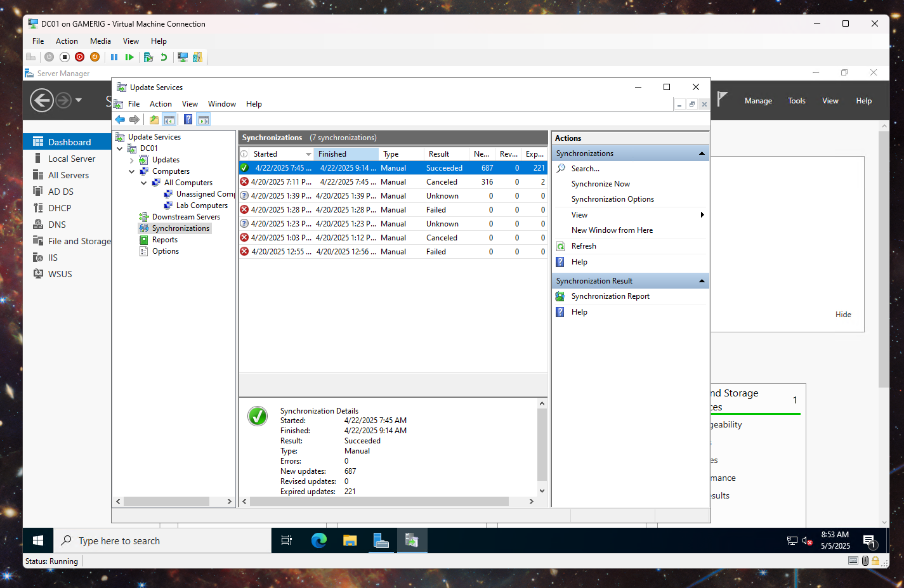Viewport: 904px width, 588px height.
Task: Click the red Shut Down VM icon
Action: [x=79, y=57]
